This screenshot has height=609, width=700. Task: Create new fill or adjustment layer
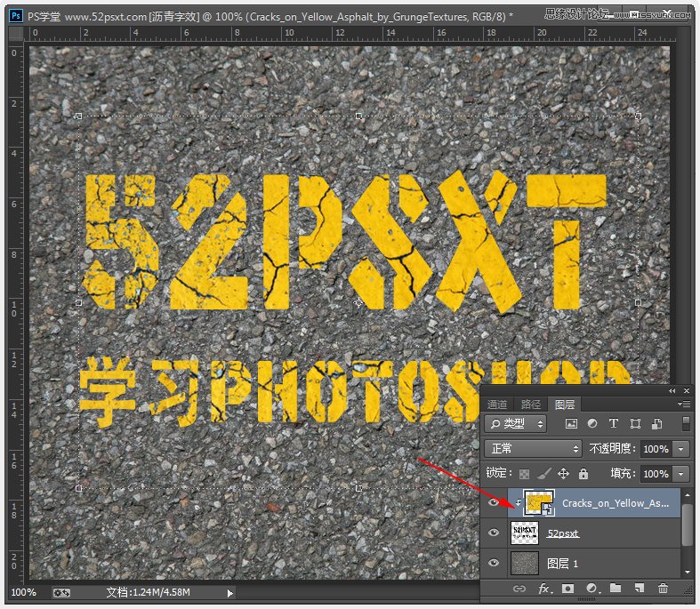tap(592, 589)
